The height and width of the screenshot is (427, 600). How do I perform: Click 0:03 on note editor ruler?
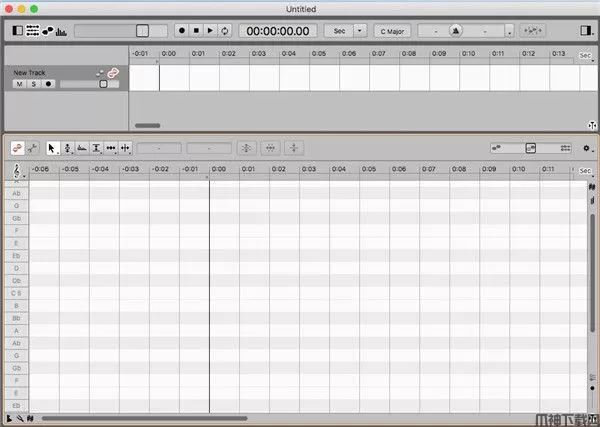[308, 169]
